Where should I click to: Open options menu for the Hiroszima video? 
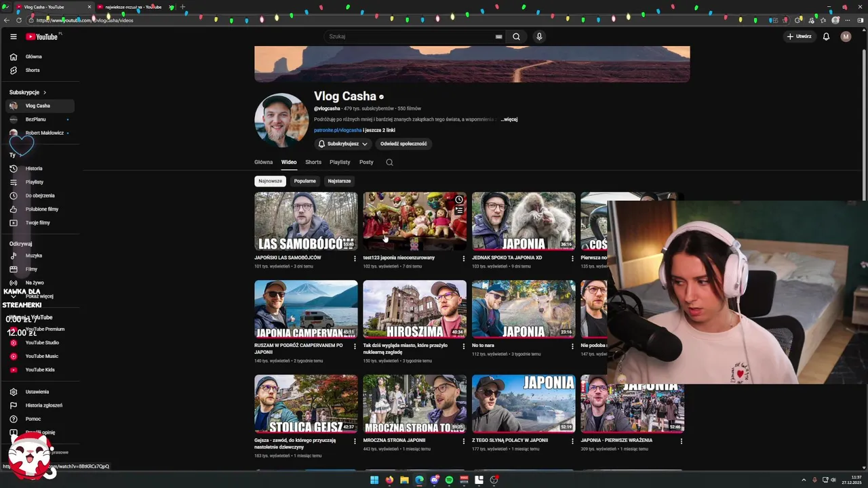[x=464, y=346]
